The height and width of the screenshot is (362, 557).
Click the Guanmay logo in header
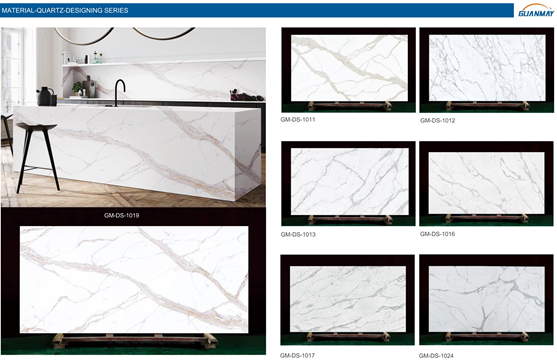[536, 10]
